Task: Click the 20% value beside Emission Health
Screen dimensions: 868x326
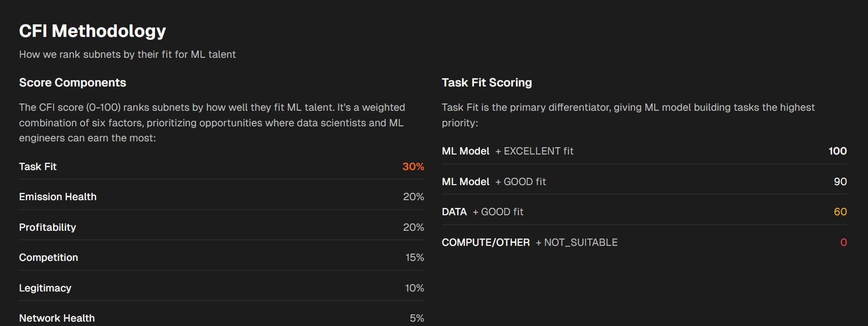Action: tap(413, 197)
